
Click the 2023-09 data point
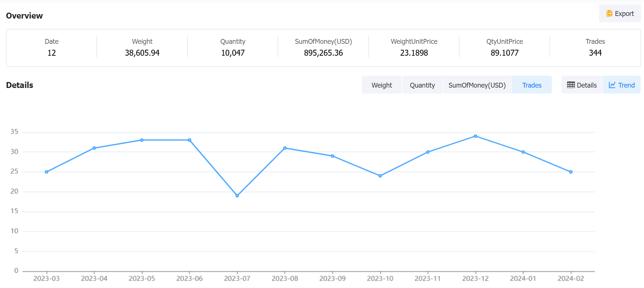(x=332, y=156)
